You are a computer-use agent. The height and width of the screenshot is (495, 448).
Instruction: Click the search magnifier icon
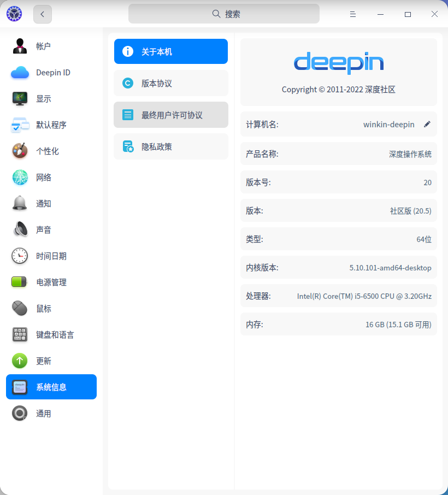[x=216, y=14]
